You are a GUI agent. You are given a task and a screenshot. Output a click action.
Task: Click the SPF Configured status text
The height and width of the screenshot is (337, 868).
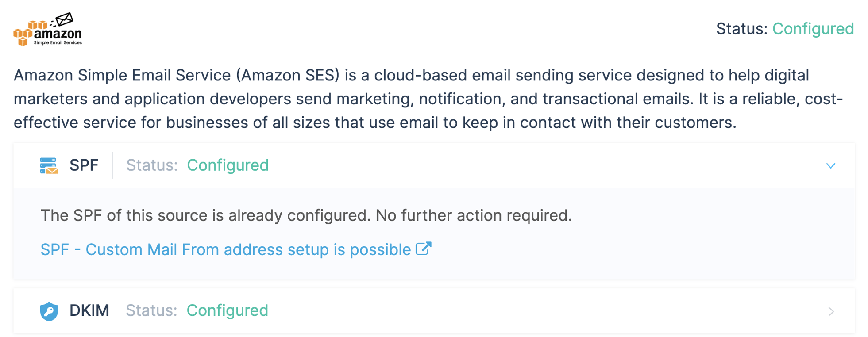pyautogui.click(x=228, y=165)
